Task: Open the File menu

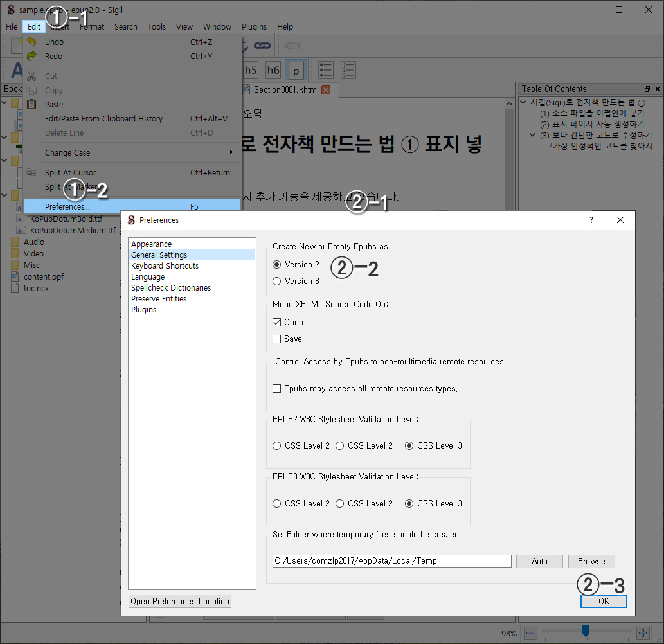Action: pyautogui.click(x=12, y=27)
